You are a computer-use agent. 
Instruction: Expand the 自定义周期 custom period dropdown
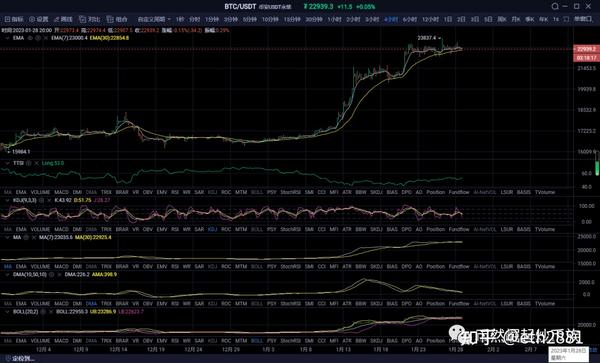click(x=154, y=19)
